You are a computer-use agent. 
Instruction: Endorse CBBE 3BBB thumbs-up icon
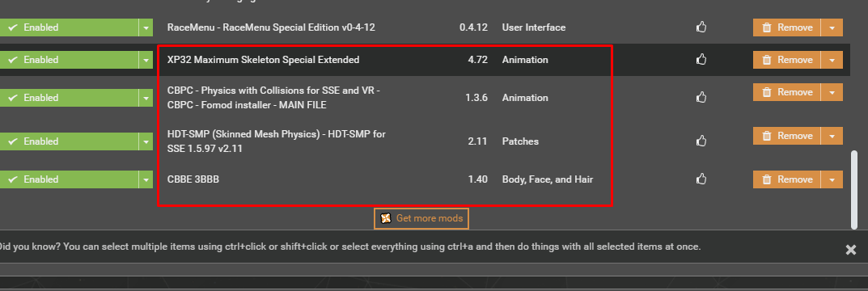click(701, 179)
